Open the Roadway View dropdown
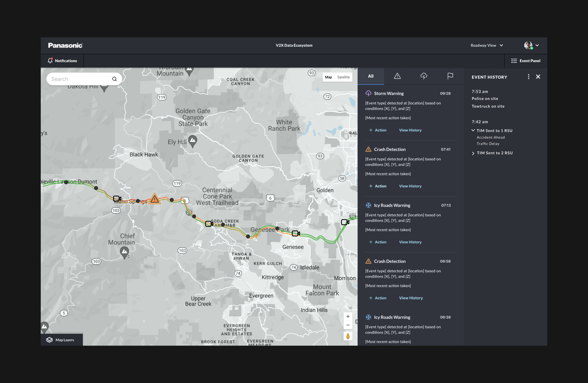The image size is (588, 383). tap(487, 45)
